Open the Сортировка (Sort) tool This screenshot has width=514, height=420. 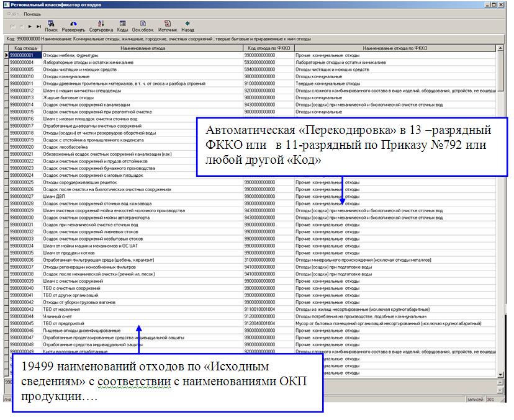(x=101, y=24)
